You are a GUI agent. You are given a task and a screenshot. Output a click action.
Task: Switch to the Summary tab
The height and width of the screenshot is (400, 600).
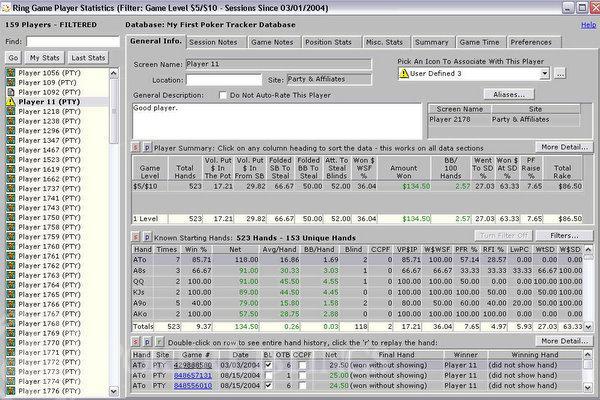(x=433, y=42)
